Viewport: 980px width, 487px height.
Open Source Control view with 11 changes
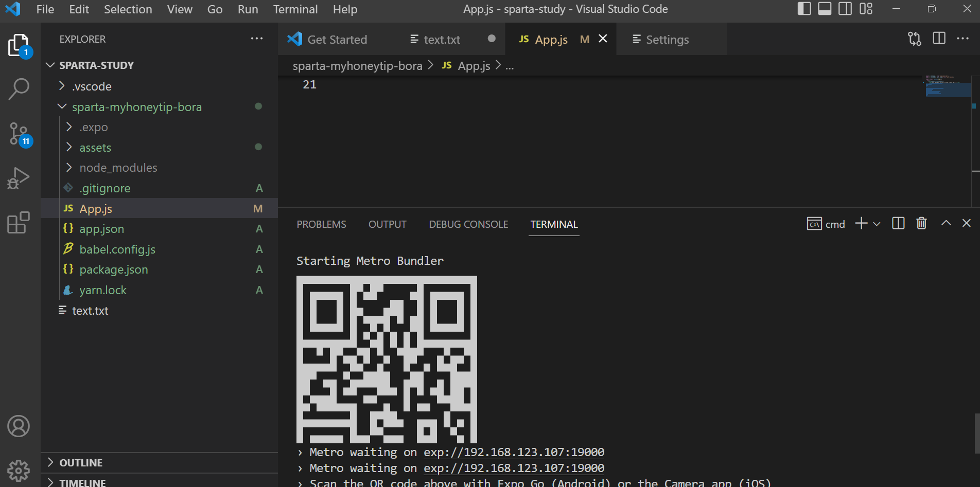20,134
